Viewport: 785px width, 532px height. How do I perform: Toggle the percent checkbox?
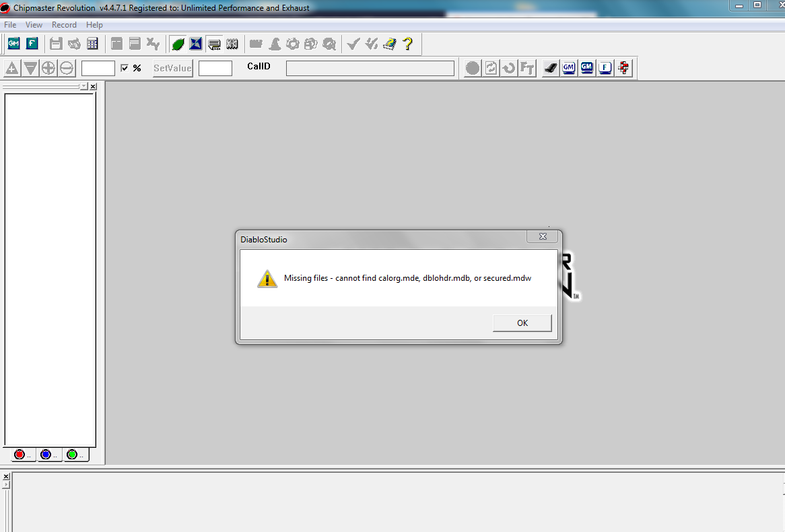pos(125,67)
